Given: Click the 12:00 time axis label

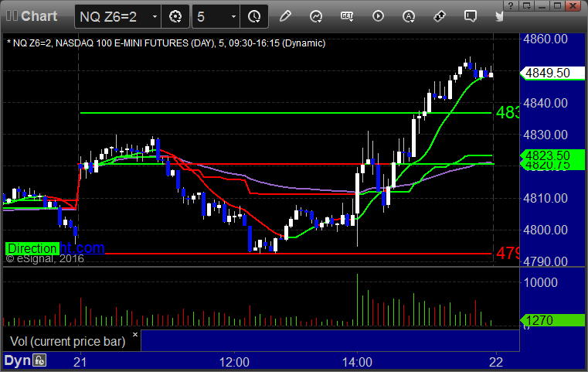Looking at the screenshot, I should coord(234,362).
